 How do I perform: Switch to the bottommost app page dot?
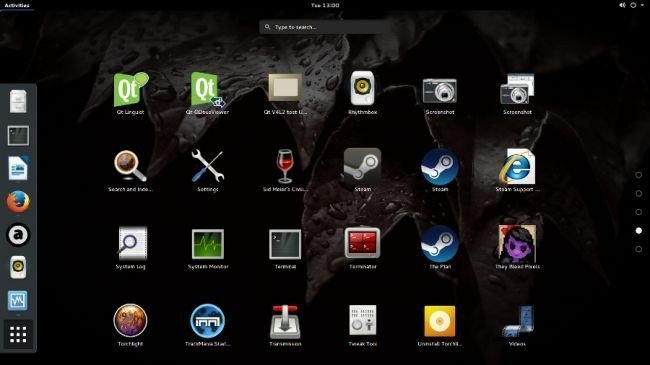click(x=638, y=249)
